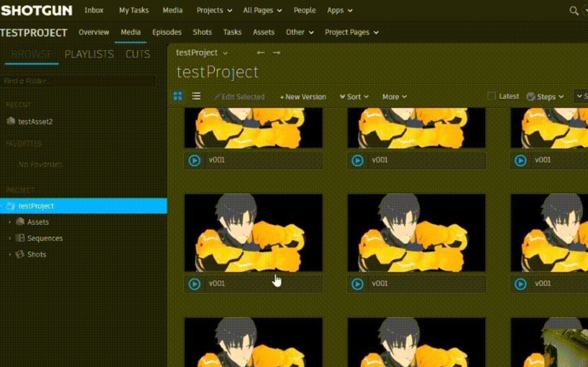
Task: Expand the Shots tree folder
Action: click(10, 254)
